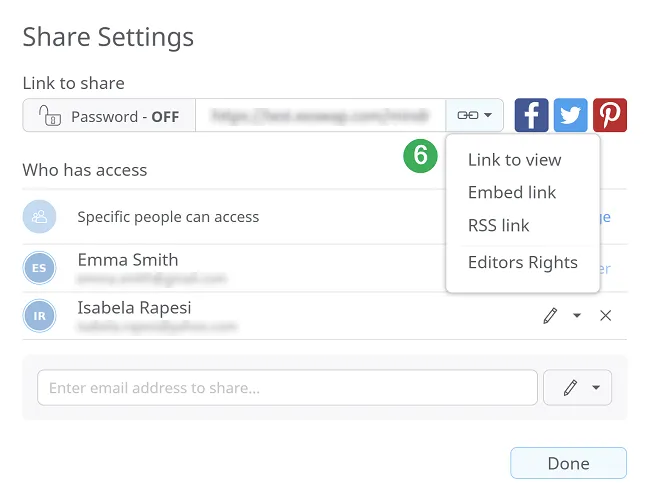
Task: Click the email address input field
Action: coord(285,388)
